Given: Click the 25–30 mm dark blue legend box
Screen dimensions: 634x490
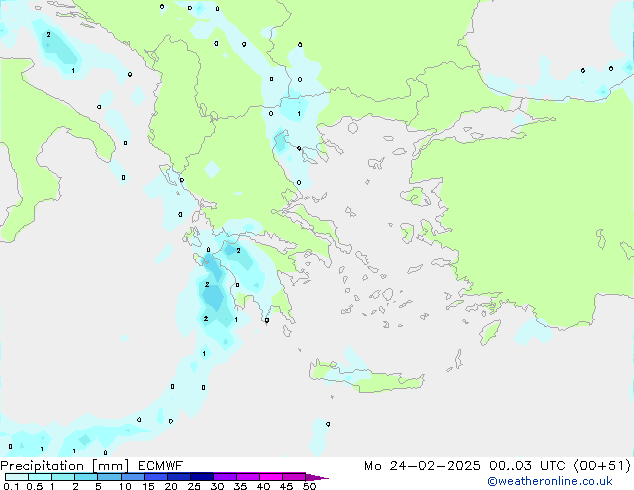Looking at the screenshot, I should (201, 477).
